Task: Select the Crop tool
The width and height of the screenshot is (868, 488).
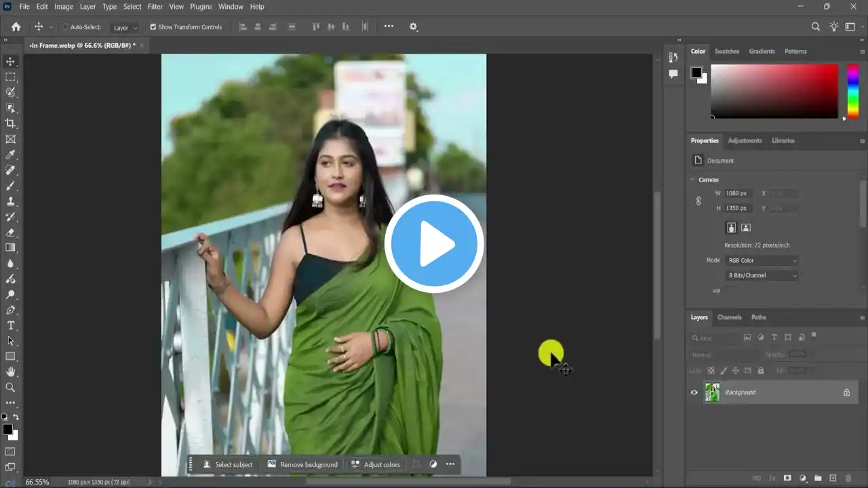Action: click(x=10, y=123)
